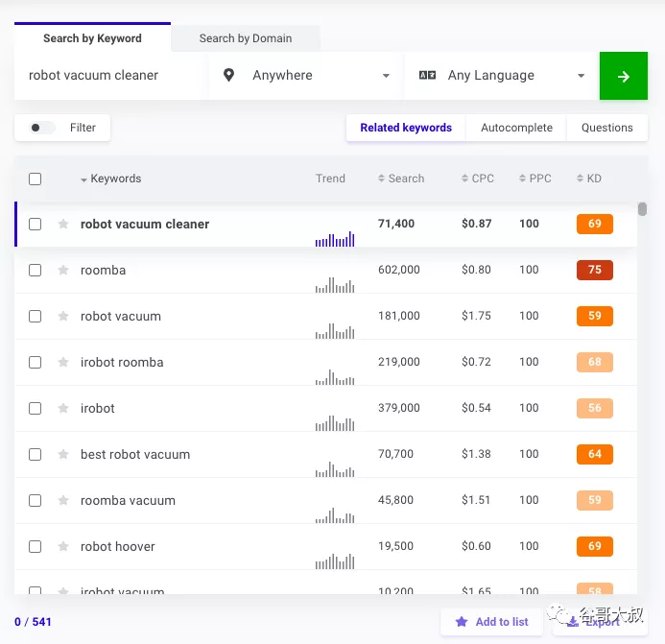Image resolution: width=665 pixels, height=644 pixels.
Task: Click the keyword search input field
Action: 111,76
